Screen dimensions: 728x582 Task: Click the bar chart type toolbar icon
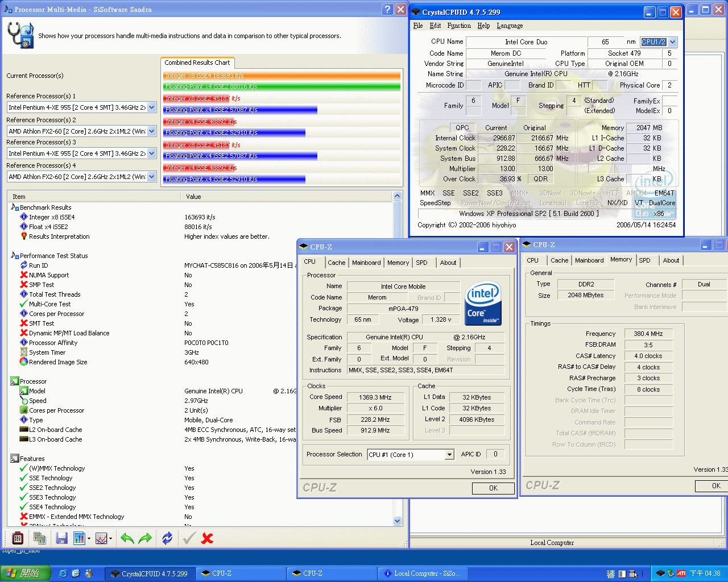[x=79, y=538]
